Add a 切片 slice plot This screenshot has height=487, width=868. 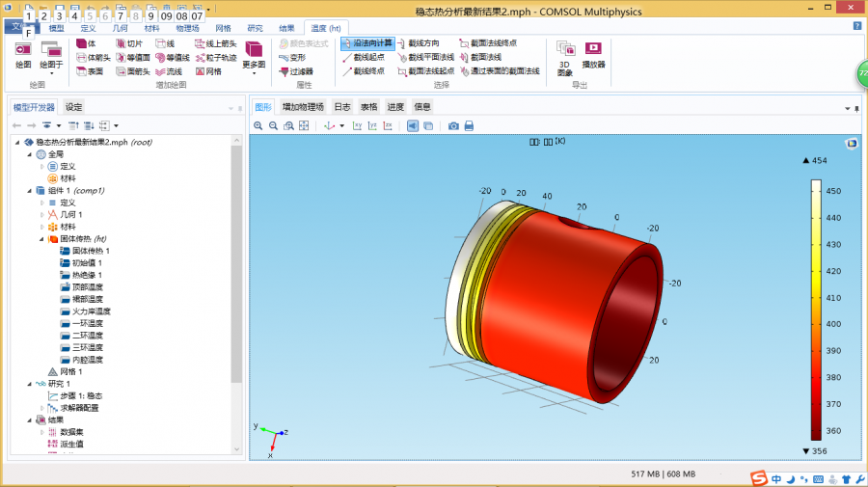(129, 43)
